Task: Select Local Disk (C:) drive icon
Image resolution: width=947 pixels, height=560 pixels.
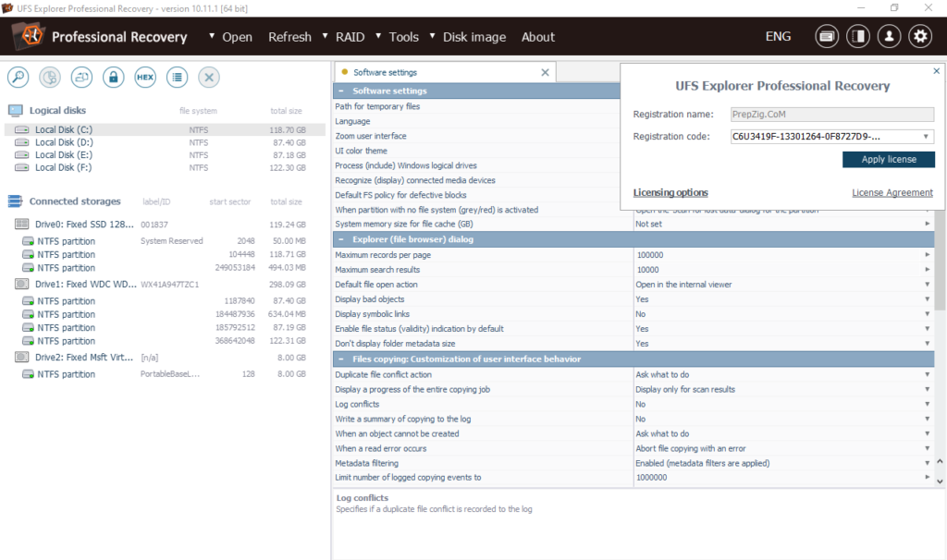Action: [22, 129]
